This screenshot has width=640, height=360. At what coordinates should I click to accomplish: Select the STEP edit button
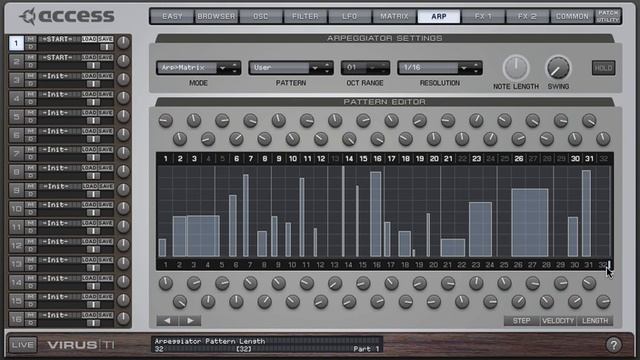click(521, 321)
